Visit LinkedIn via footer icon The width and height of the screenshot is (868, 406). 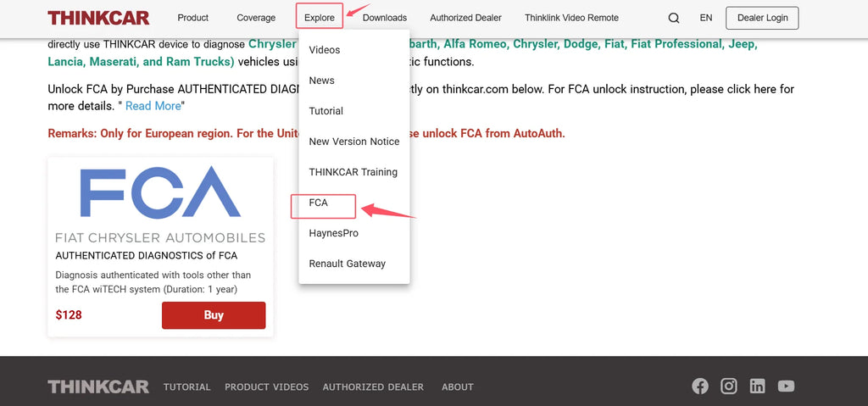tap(758, 387)
